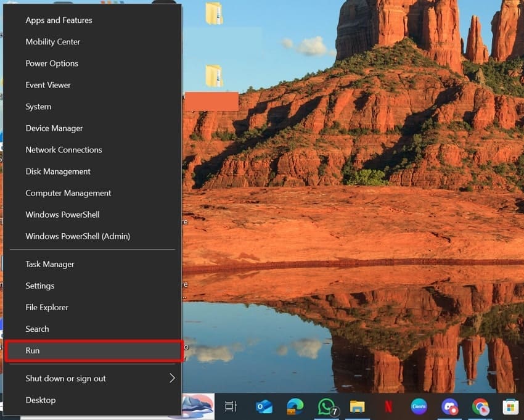Open Netflix from the taskbar
524x420 pixels.
390,407
